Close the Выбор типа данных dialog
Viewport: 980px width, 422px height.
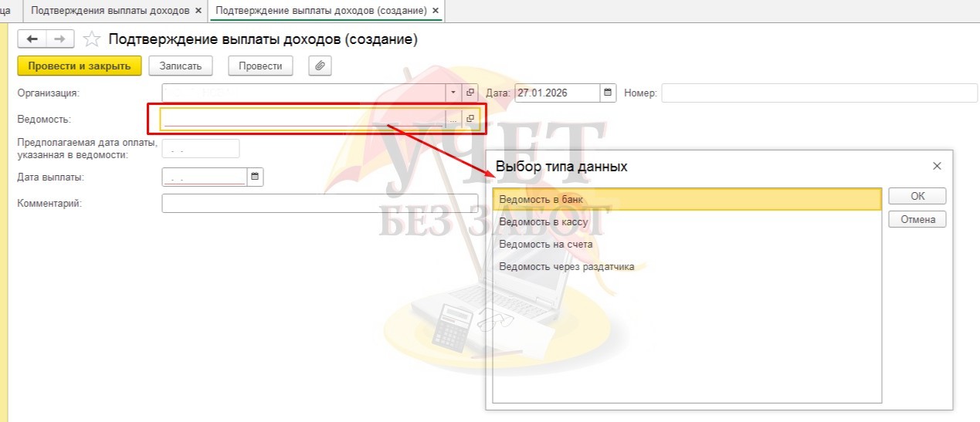[937, 166]
